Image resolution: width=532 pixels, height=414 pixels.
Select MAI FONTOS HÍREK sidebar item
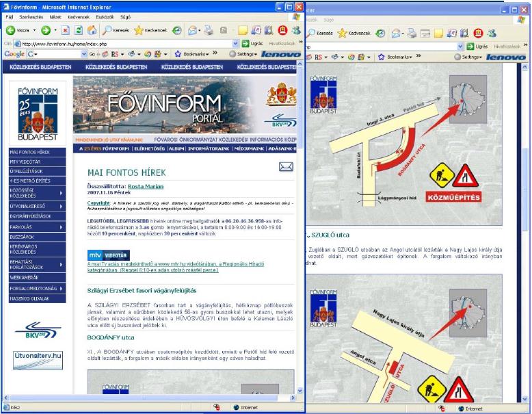pyautogui.click(x=38, y=152)
